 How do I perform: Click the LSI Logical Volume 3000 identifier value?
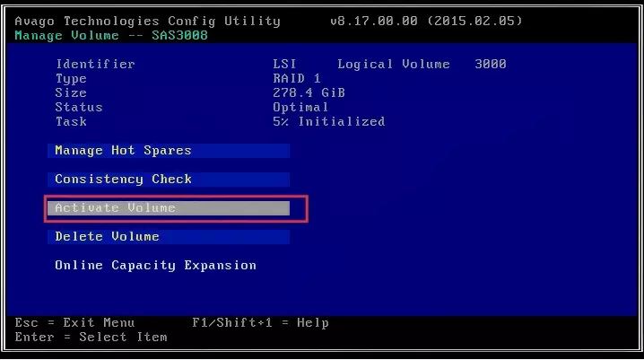coord(389,65)
